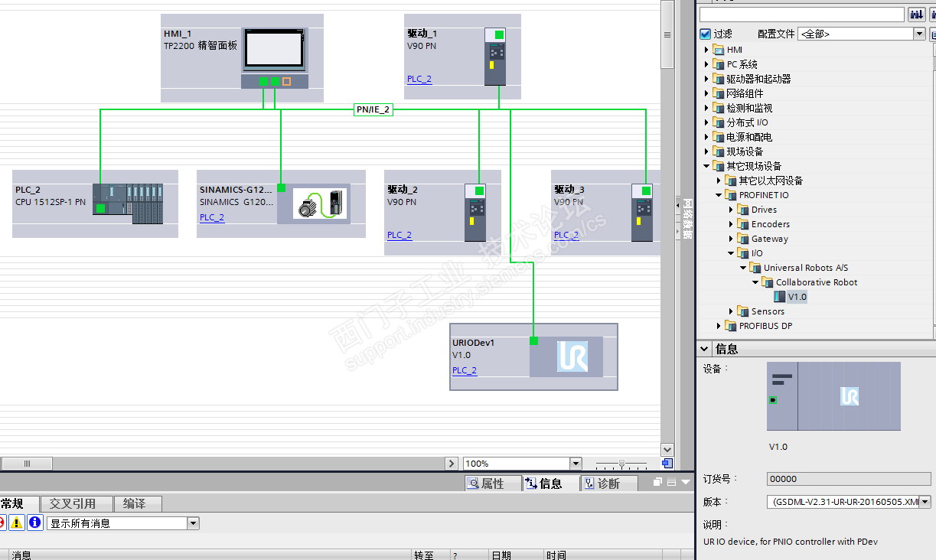Collapse the PROFINET IO catalog node
936x560 pixels.
719,195
